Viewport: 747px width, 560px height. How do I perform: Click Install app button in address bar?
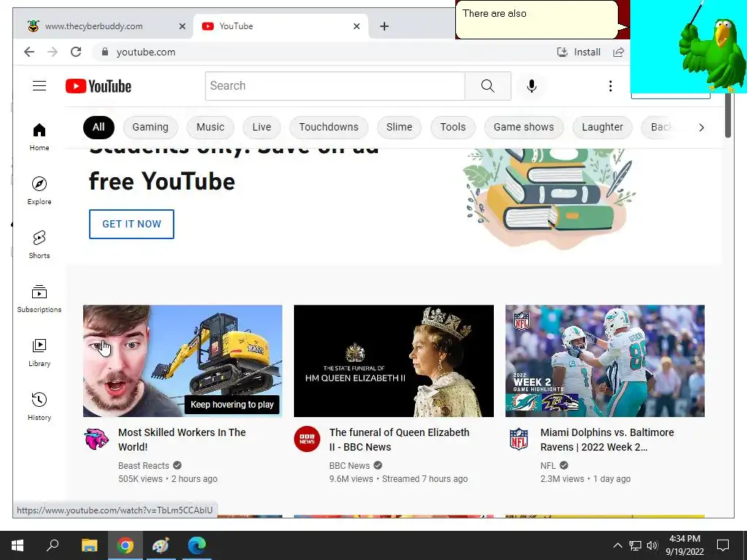point(578,52)
